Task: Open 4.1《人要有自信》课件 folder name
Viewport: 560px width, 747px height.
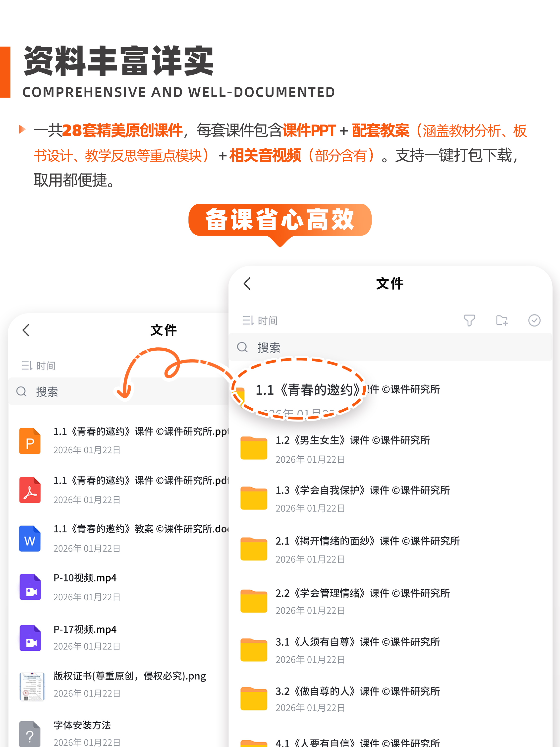Action: click(358, 743)
